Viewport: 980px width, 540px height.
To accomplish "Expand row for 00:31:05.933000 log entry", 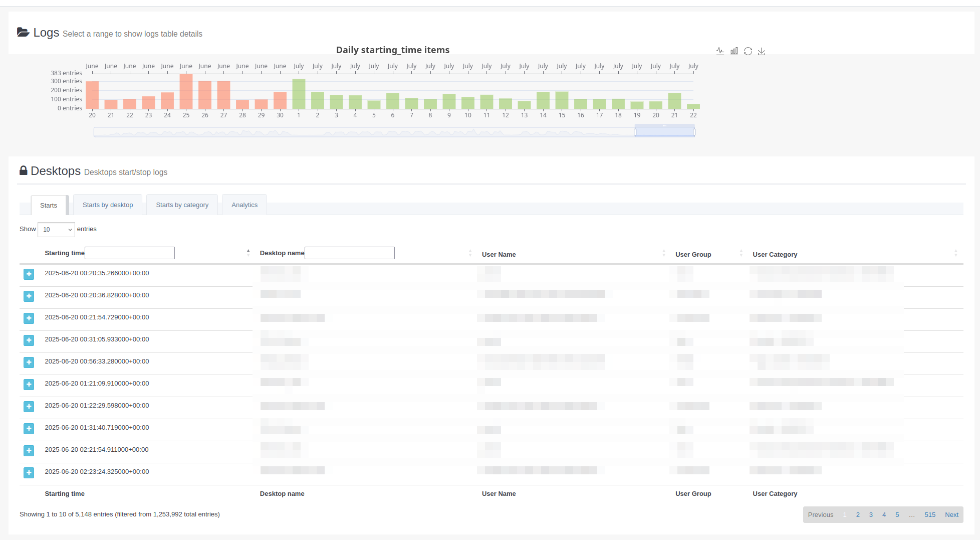I will (x=29, y=340).
